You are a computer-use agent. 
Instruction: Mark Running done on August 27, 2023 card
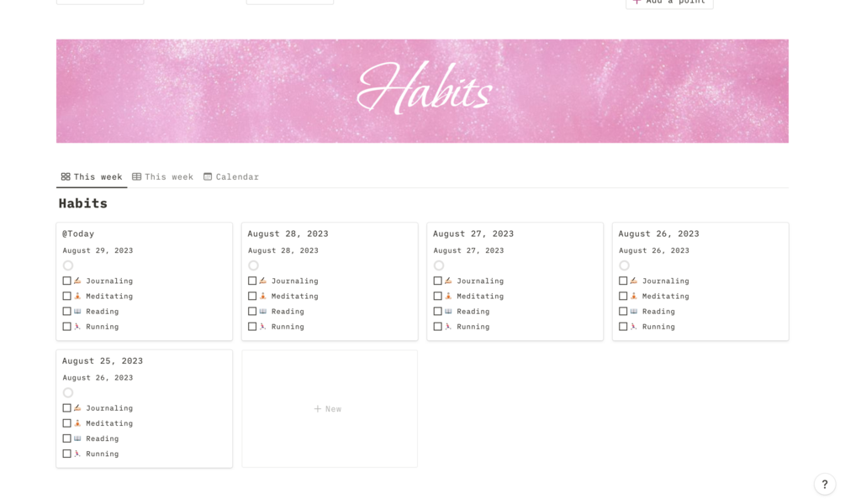pos(437,326)
